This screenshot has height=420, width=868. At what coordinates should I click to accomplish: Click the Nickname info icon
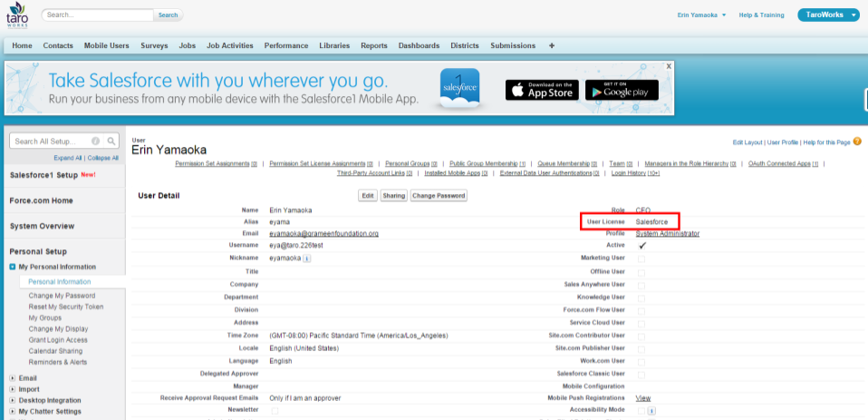306,259
